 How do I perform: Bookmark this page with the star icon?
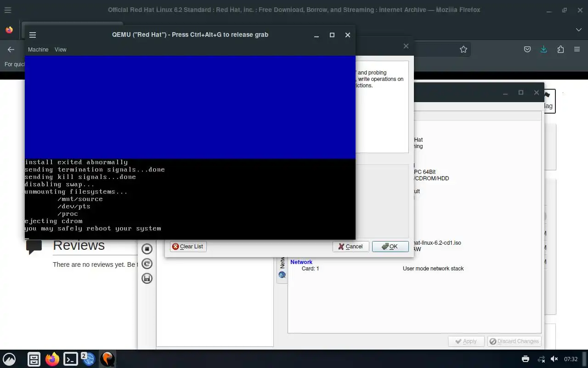[x=464, y=49]
